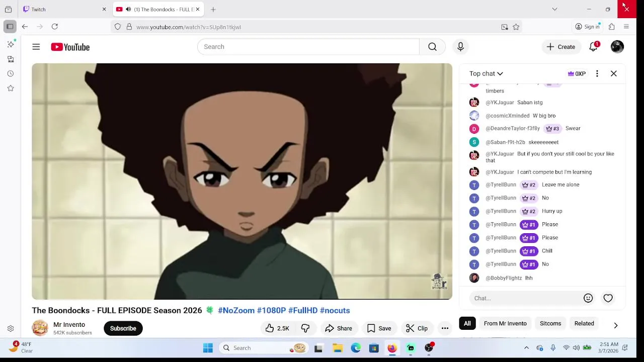644x362 pixels.
Task: Subscribe to Mr Invento
Action: click(123, 328)
